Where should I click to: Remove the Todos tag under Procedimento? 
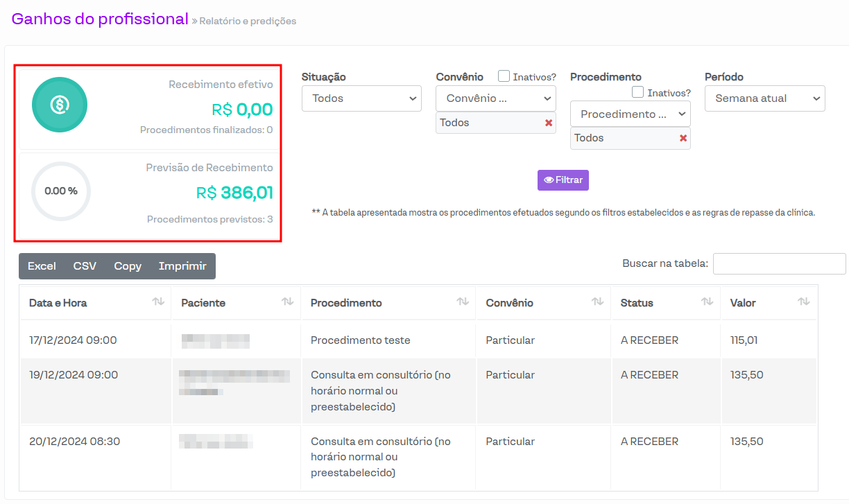click(x=683, y=138)
